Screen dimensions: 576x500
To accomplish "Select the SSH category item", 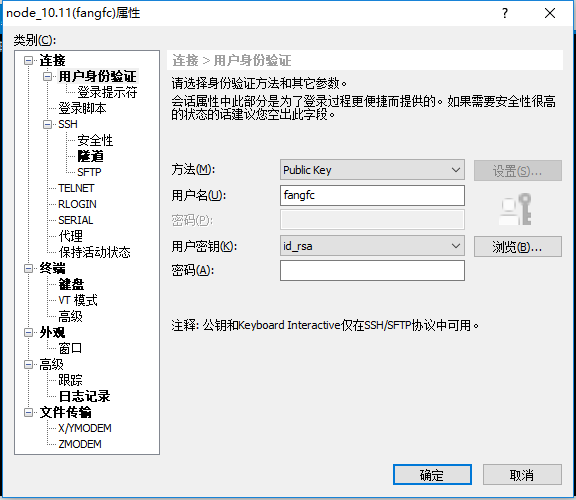I will [x=68, y=124].
